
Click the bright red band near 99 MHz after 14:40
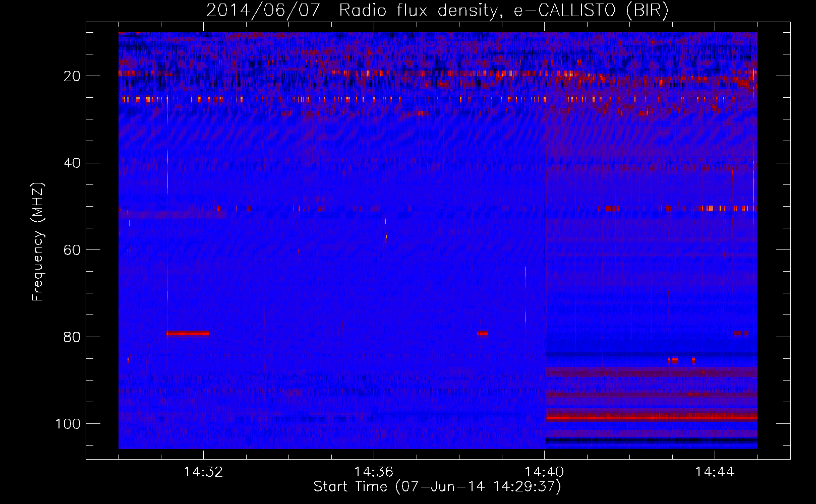tap(652, 417)
